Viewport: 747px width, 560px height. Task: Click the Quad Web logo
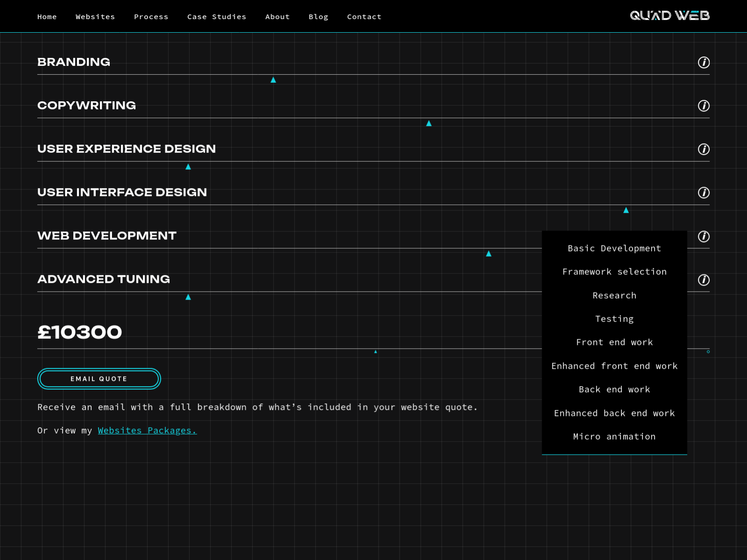click(669, 16)
